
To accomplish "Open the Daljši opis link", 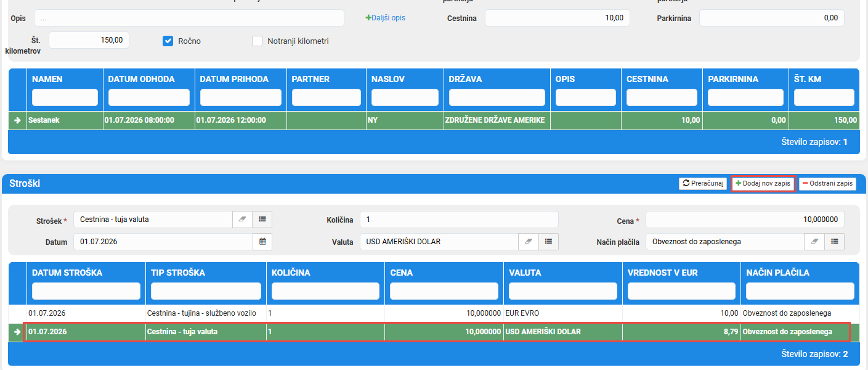I will (385, 18).
